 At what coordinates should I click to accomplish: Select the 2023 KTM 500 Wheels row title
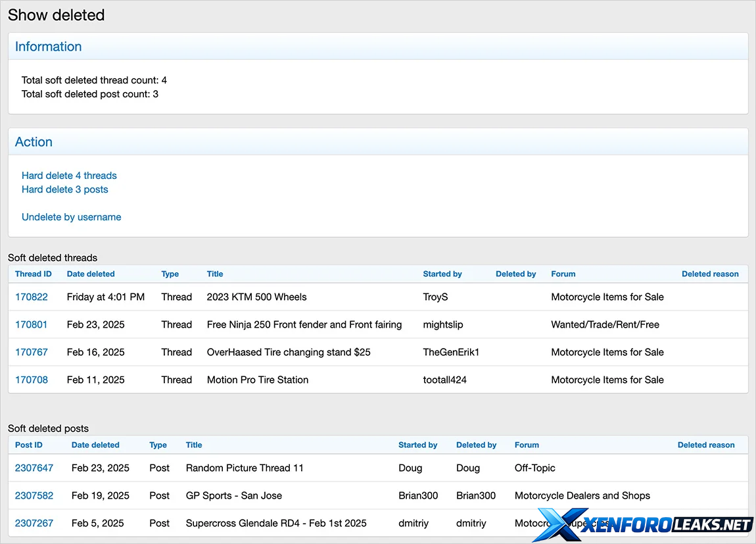click(256, 297)
